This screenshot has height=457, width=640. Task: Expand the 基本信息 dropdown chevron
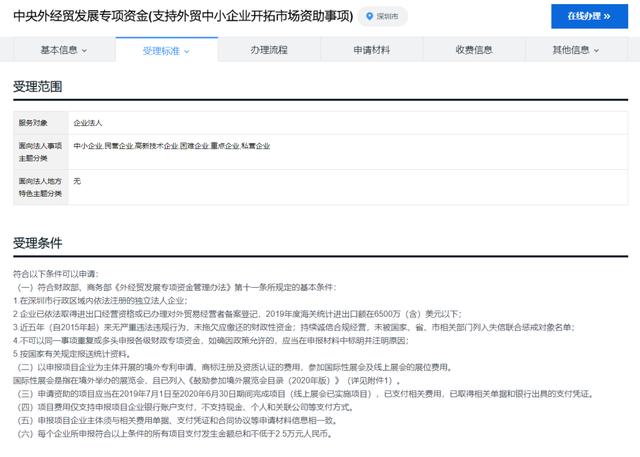coord(84,51)
